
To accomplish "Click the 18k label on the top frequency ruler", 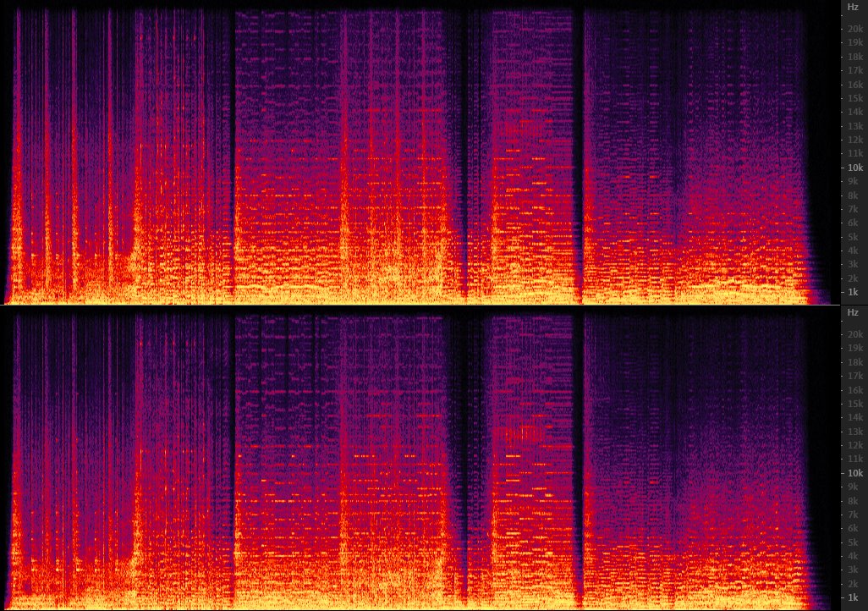I will (x=853, y=57).
